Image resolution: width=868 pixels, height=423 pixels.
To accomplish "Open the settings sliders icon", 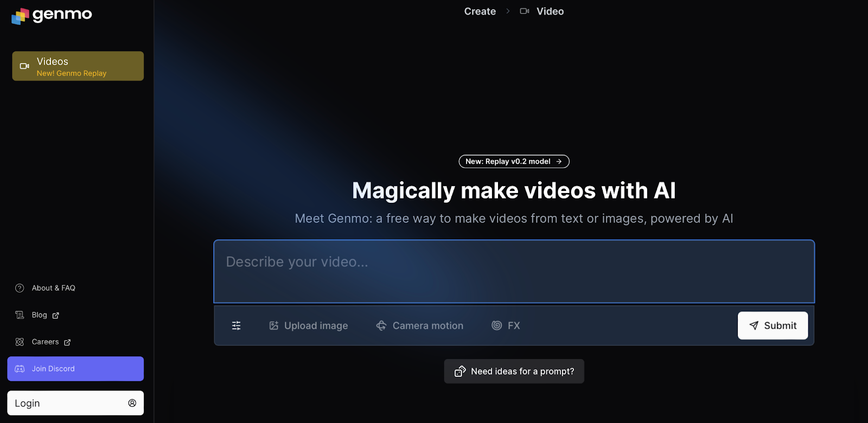I will point(237,325).
